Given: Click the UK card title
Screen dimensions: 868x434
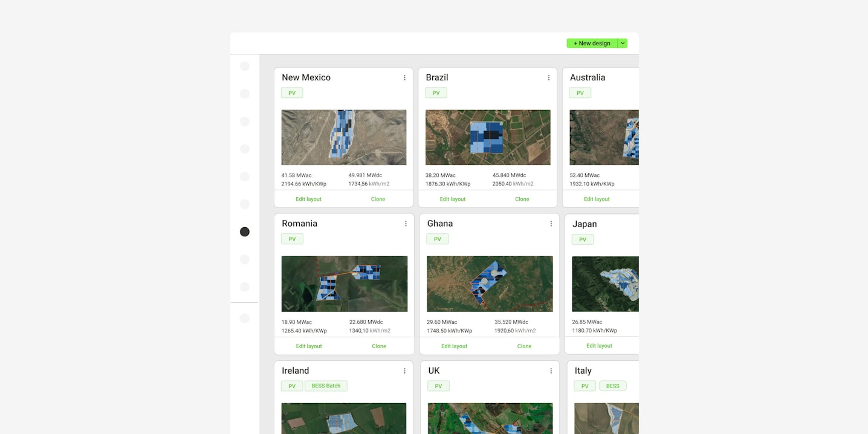Looking at the screenshot, I should tap(434, 371).
